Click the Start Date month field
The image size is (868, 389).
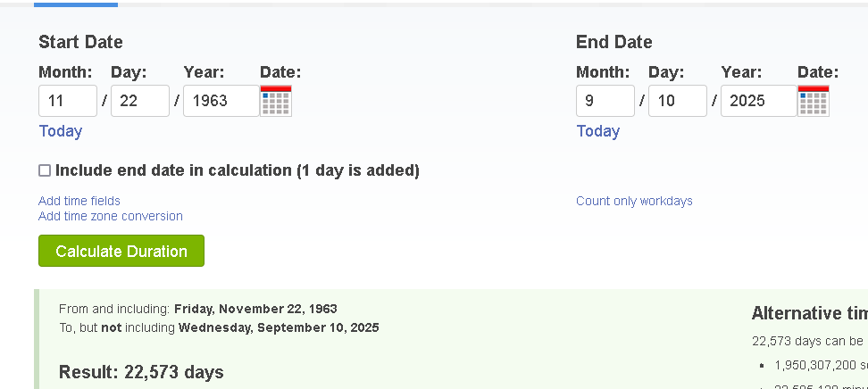point(68,101)
